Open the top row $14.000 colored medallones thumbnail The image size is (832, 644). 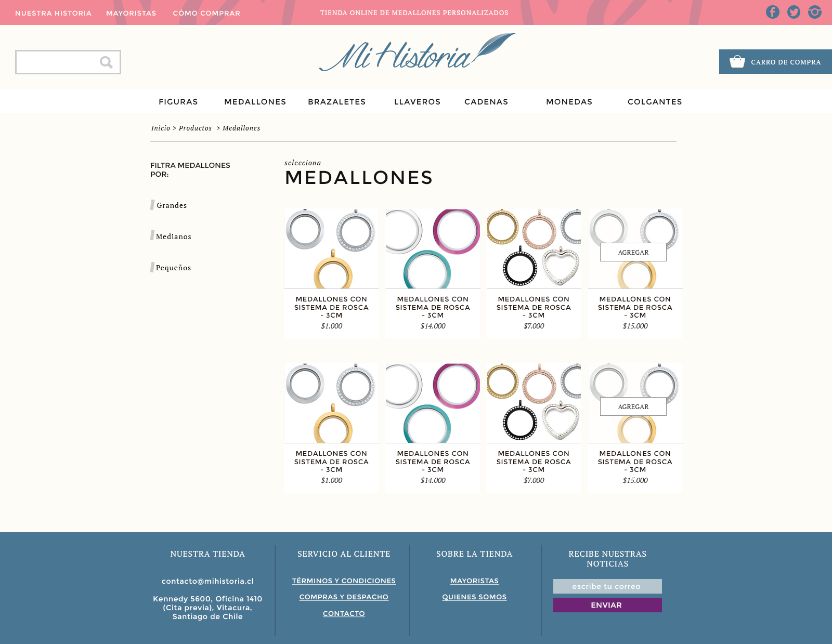pyautogui.click(x=433, y=249)
